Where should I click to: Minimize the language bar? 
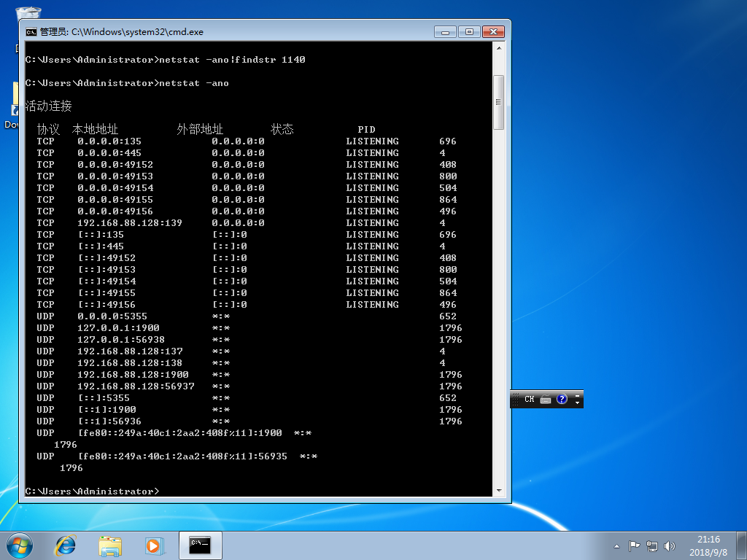pos(578,395)
